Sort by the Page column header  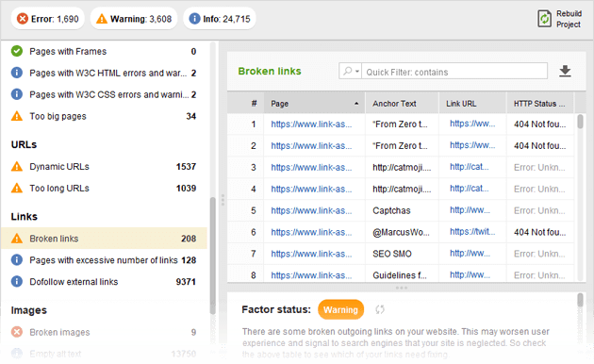point(314,104)
